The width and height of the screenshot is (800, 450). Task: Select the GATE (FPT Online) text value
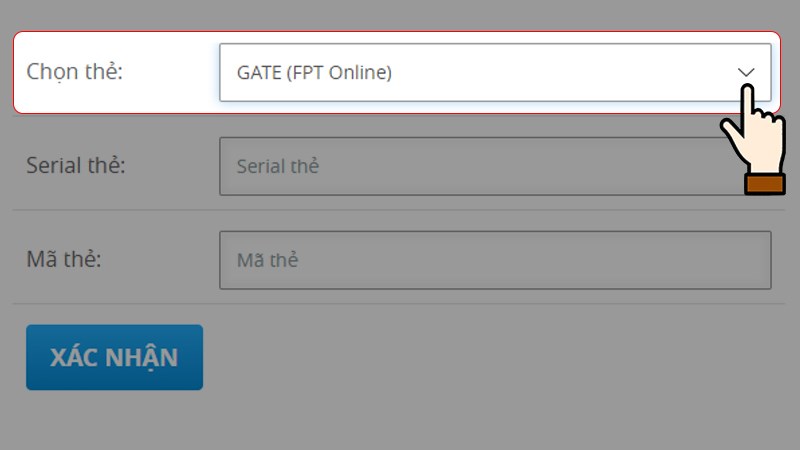(314, 72)
